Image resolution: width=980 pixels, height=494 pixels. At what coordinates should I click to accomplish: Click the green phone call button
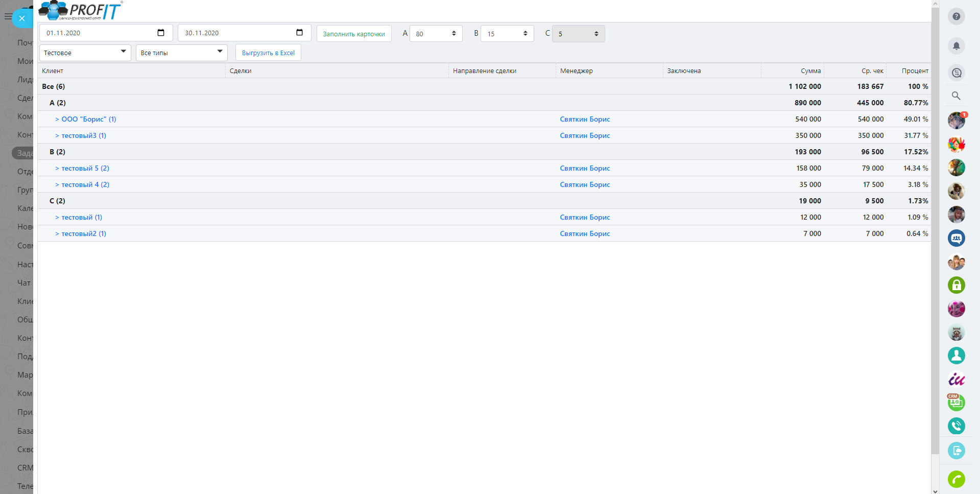[956, 479]
